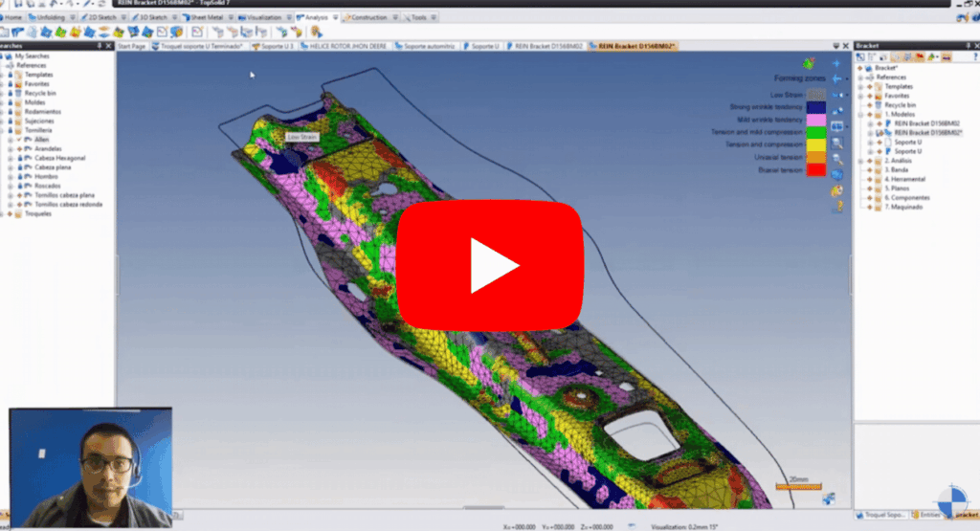Select 4. Herramental folder in Bracket tree
The width and height of the screenshot is (980, 531).
click(x=904, y=179)
